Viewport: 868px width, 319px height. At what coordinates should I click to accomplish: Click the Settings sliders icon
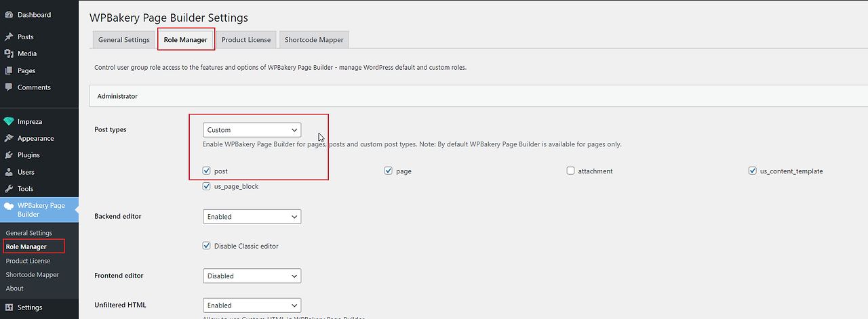tap(9, 307)
